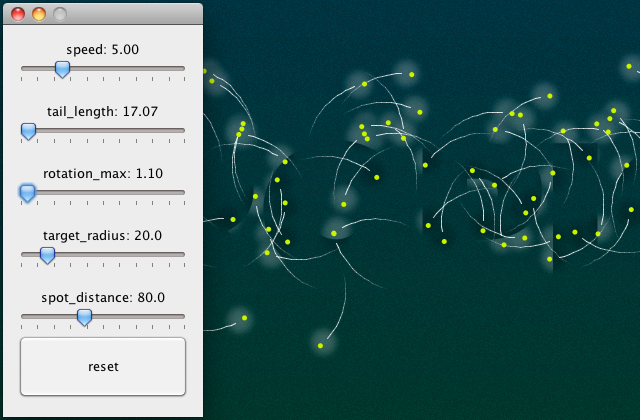Click the right end of rotation_max track
Image resolution: width=640 pixels, height=420 pixels.
184,192
